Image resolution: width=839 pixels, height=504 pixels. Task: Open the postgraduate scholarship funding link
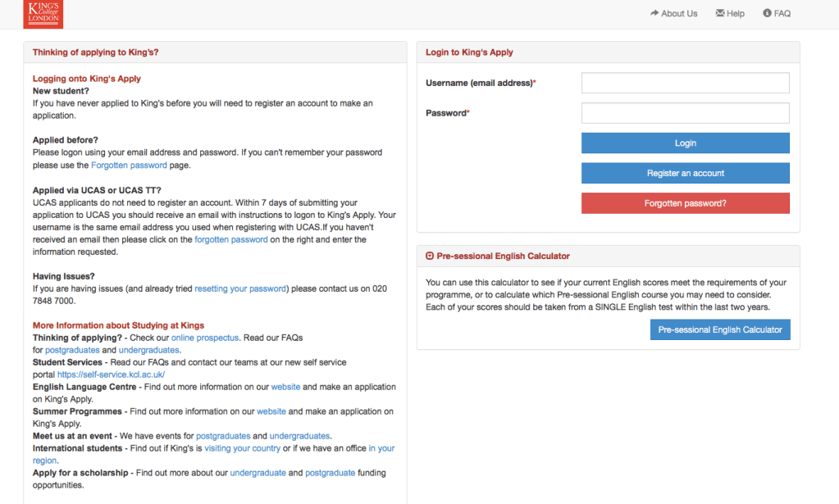click(x=330, y=473)
